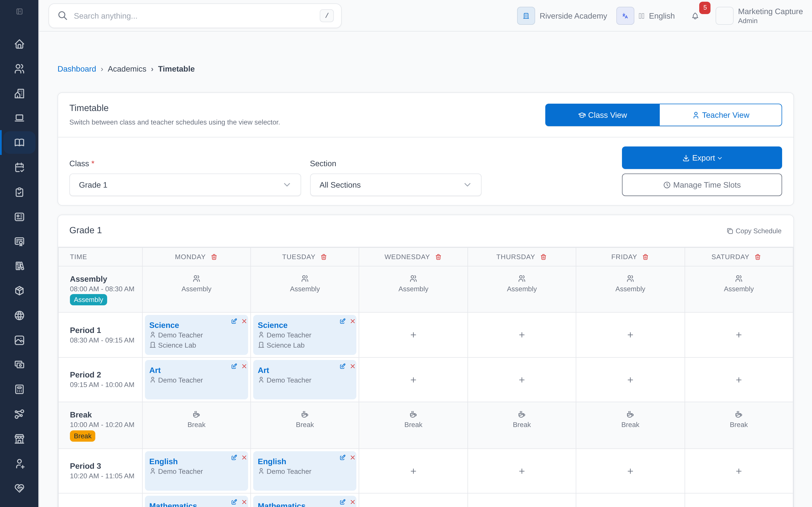This screenshot has height=507, width=812.
Task: Click Copy Schedule button
Action: pos(754,231)
